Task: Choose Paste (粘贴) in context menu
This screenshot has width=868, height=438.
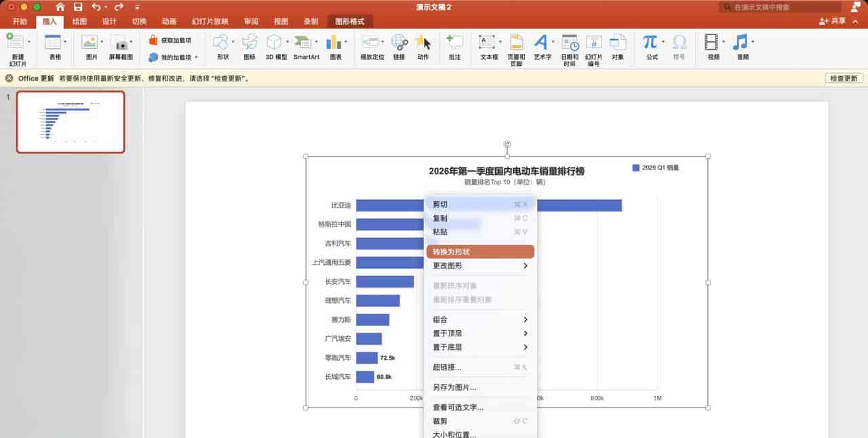Action: (x=481, y=232)
